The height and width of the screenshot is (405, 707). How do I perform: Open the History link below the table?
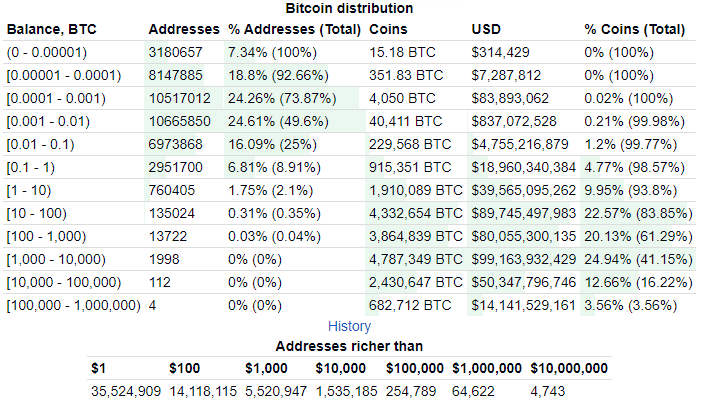pos(349,326)
